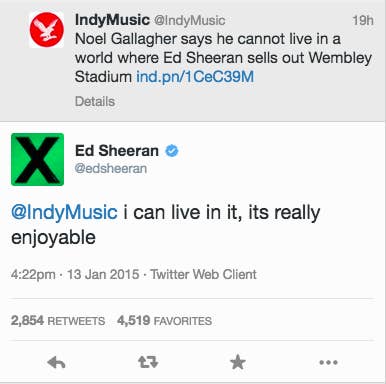Click the Twitter Web Client source label
This screenshot has height=384, width=386.
tap(203, 274)
